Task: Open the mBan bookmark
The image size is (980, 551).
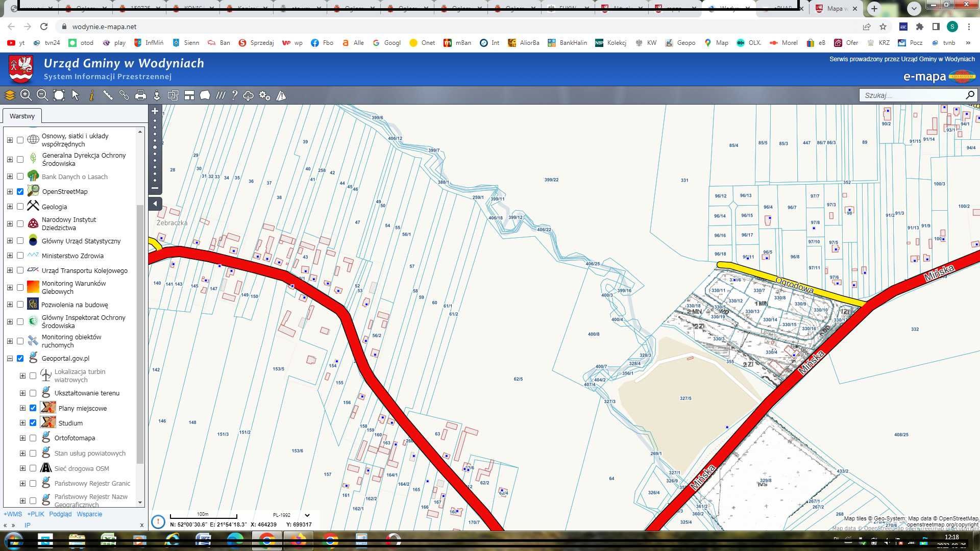Action: point(457,43)
